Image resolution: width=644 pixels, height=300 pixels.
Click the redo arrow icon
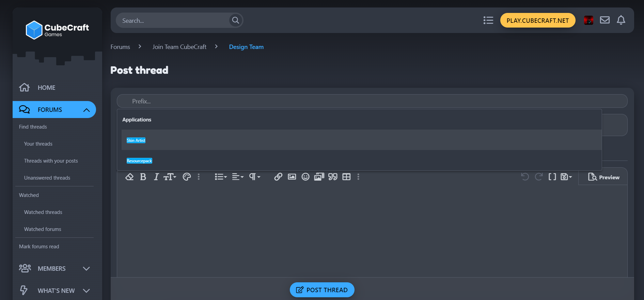point(538,177)
